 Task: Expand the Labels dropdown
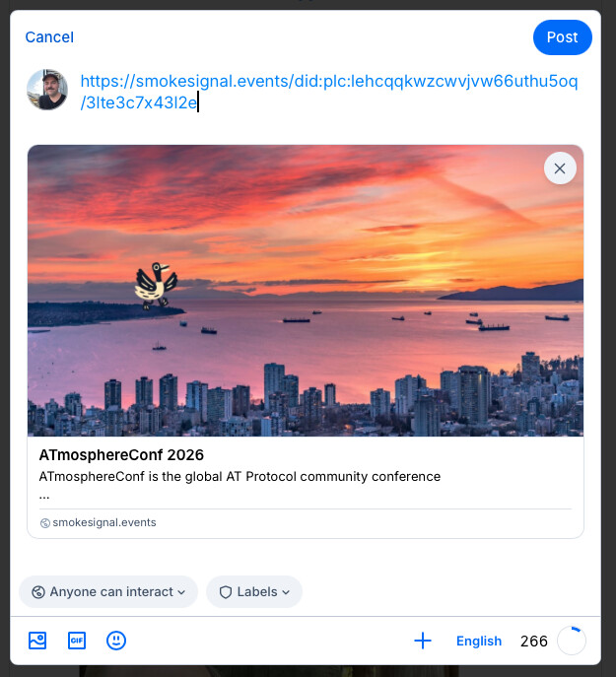pos(254,592)
